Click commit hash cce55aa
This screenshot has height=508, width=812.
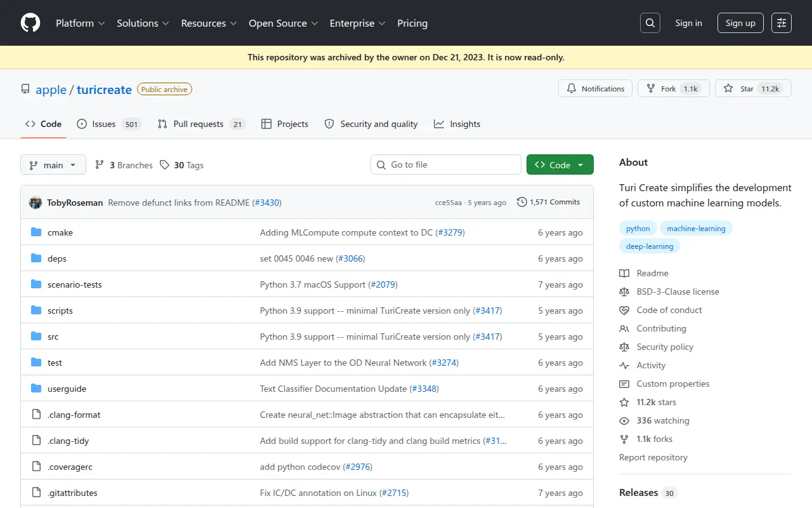449,203
